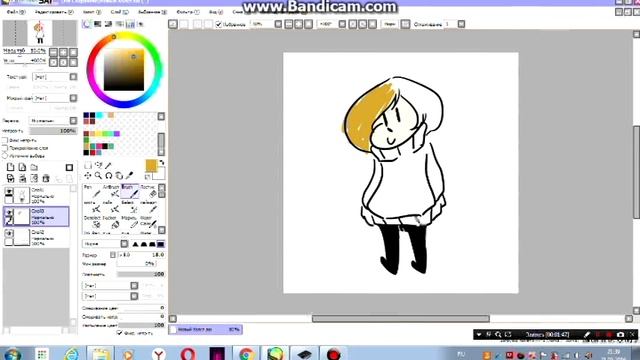Open the Фильтр menu
Viewport: 640px width, 360px height.
(x=188, y=12)
